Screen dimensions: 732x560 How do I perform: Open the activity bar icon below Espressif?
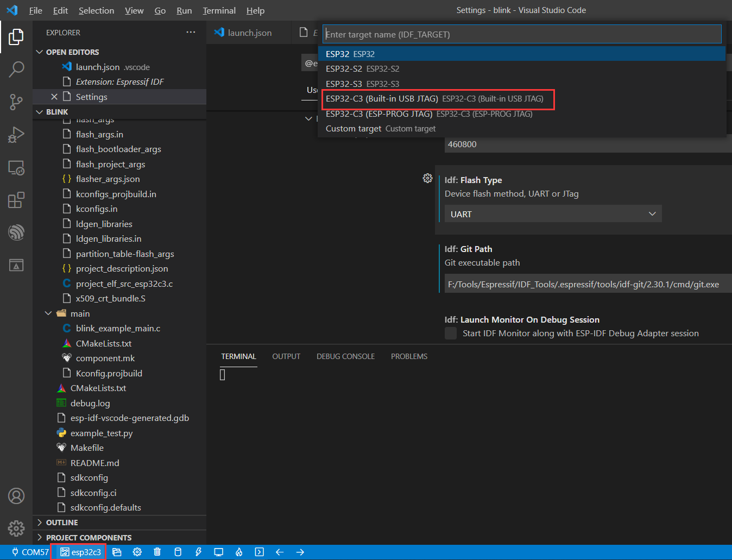point(16,265)
